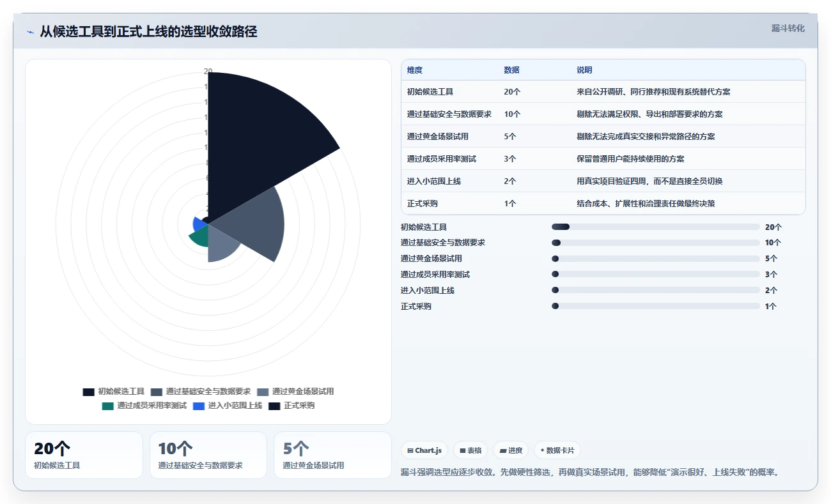Click the table cell 10个

click(512, 114)
